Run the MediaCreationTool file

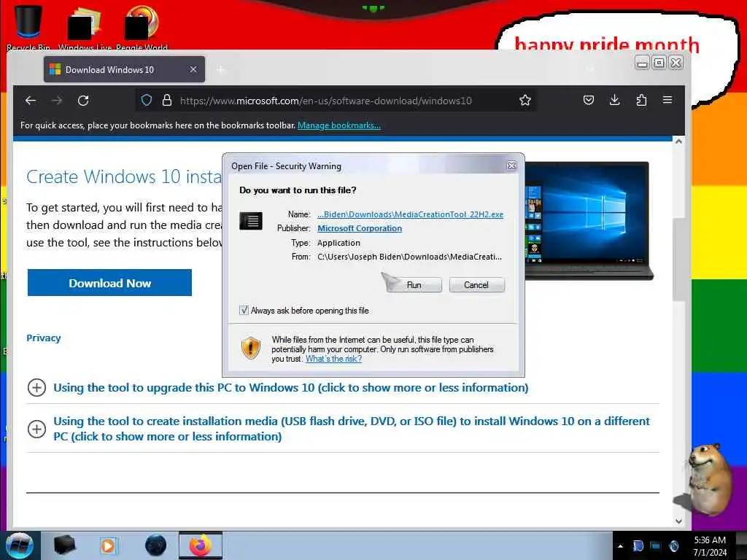(414, 285)
